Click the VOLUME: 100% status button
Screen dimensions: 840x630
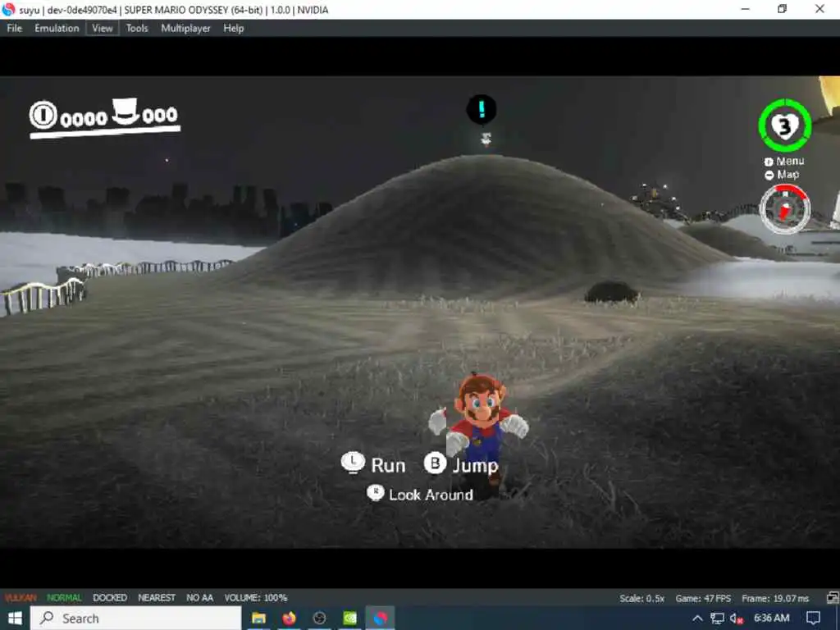[256, 597]
